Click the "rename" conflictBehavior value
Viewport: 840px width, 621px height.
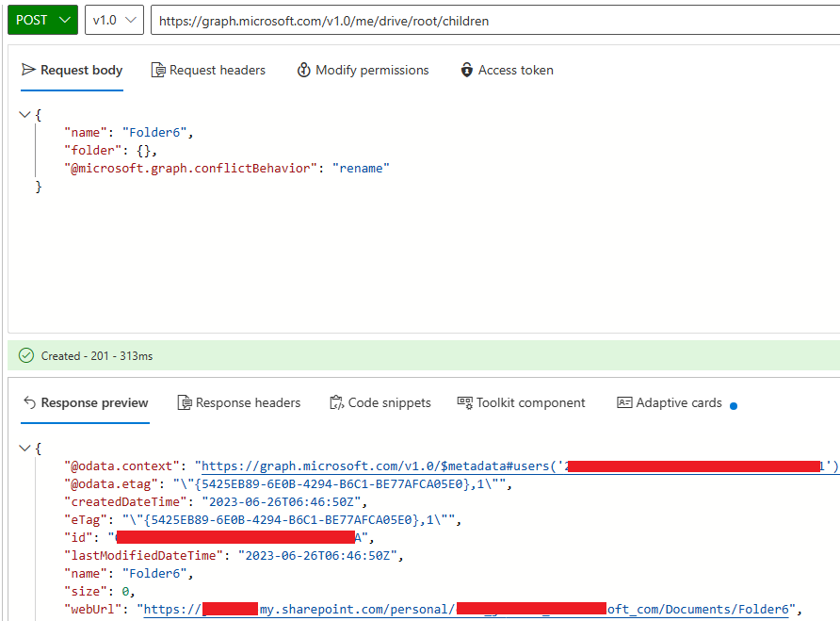[x=361, y=169]
